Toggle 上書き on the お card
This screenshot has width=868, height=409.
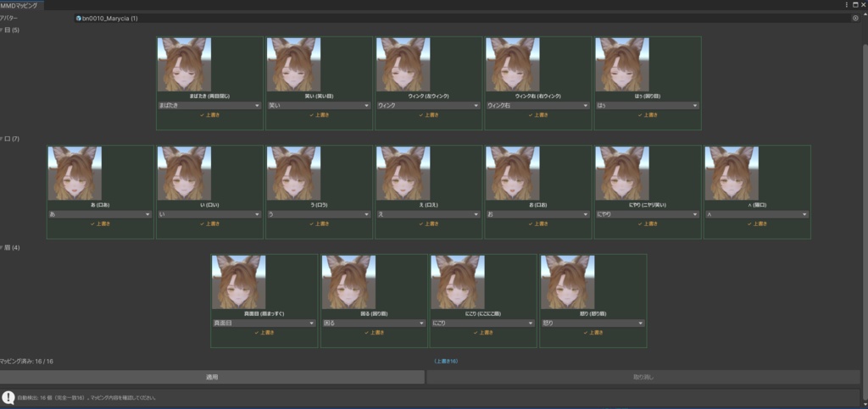click(x=538, y=224)
